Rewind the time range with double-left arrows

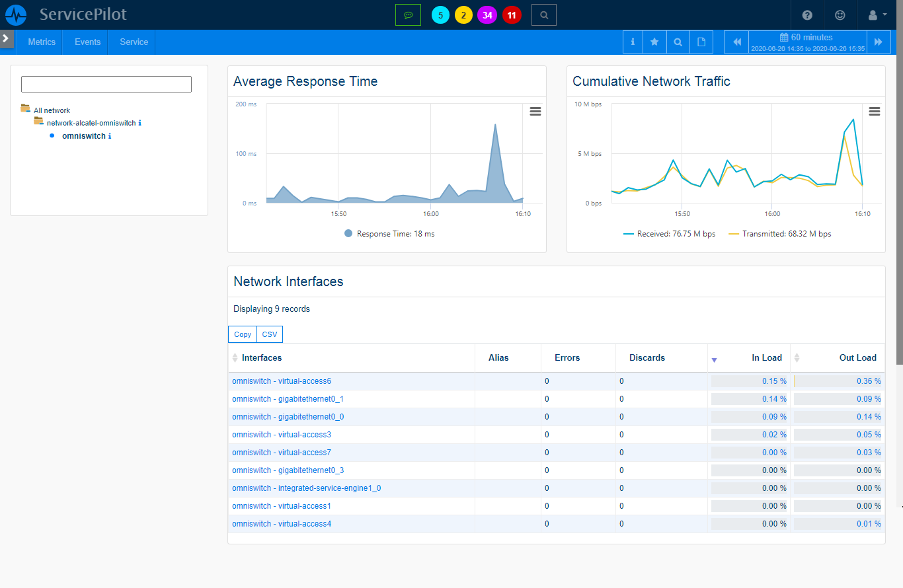tap(737, 42)
